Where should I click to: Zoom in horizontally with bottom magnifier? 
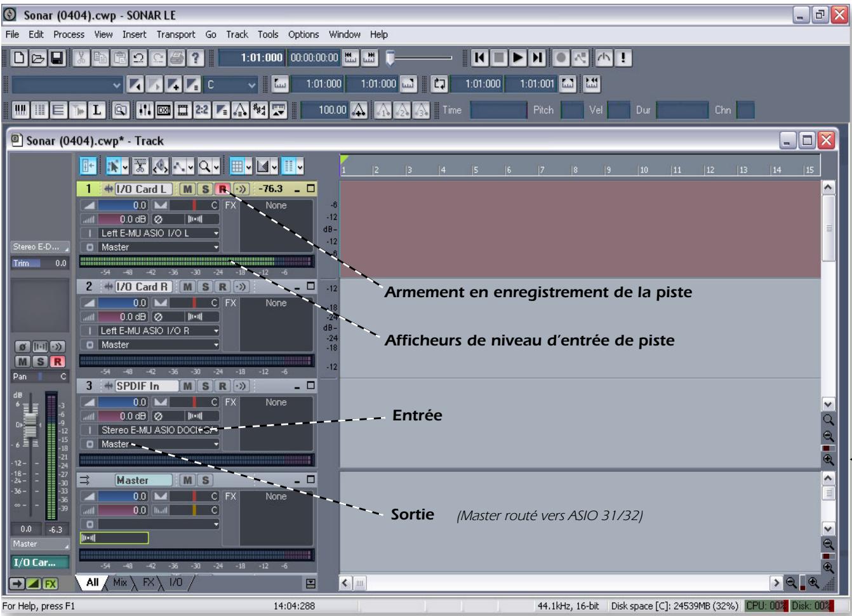coord(813,582)
